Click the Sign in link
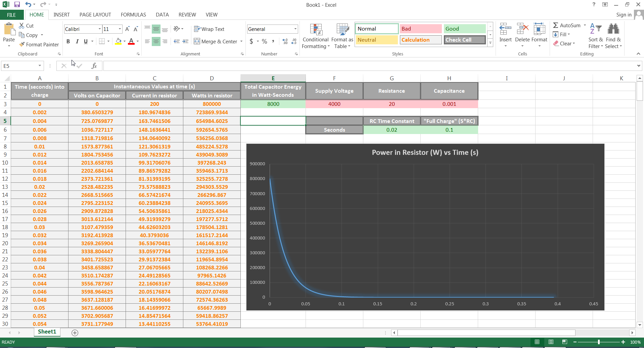 coord(624,15)
